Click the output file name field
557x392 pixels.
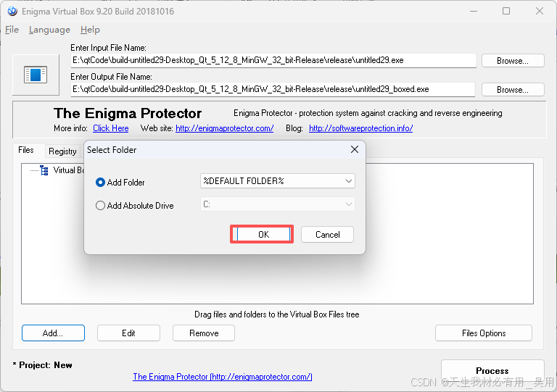coord(273,89)
